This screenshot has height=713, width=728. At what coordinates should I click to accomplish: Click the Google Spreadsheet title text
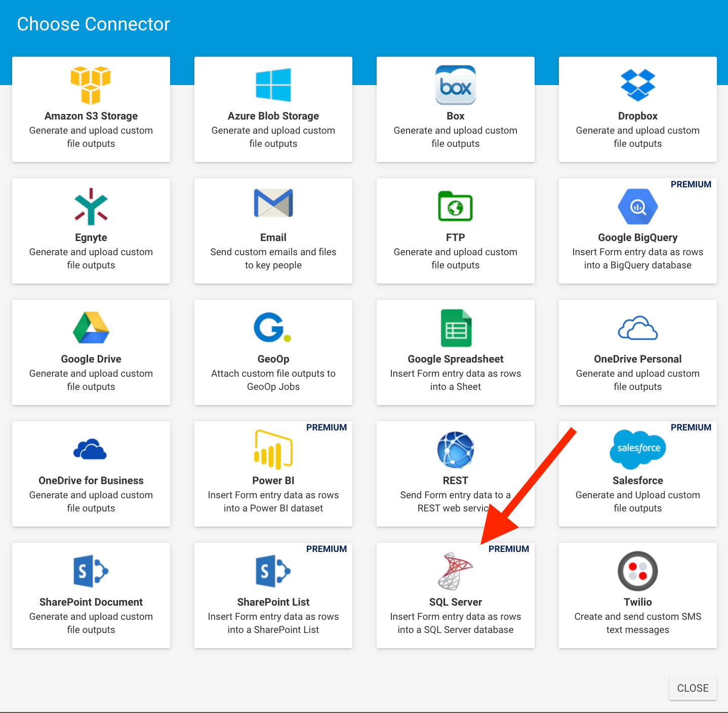click(x=456, y=359)
